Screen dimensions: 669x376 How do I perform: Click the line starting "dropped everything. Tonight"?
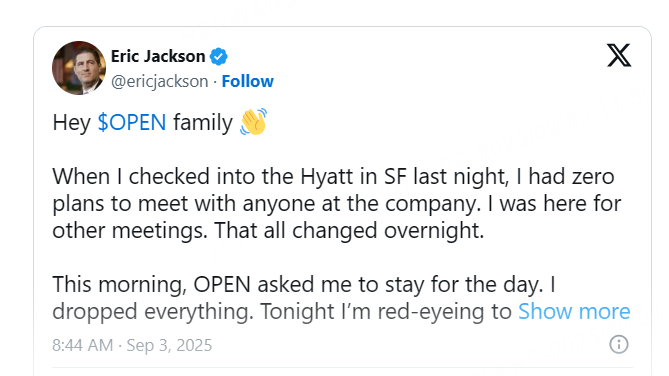coord(282,312)
